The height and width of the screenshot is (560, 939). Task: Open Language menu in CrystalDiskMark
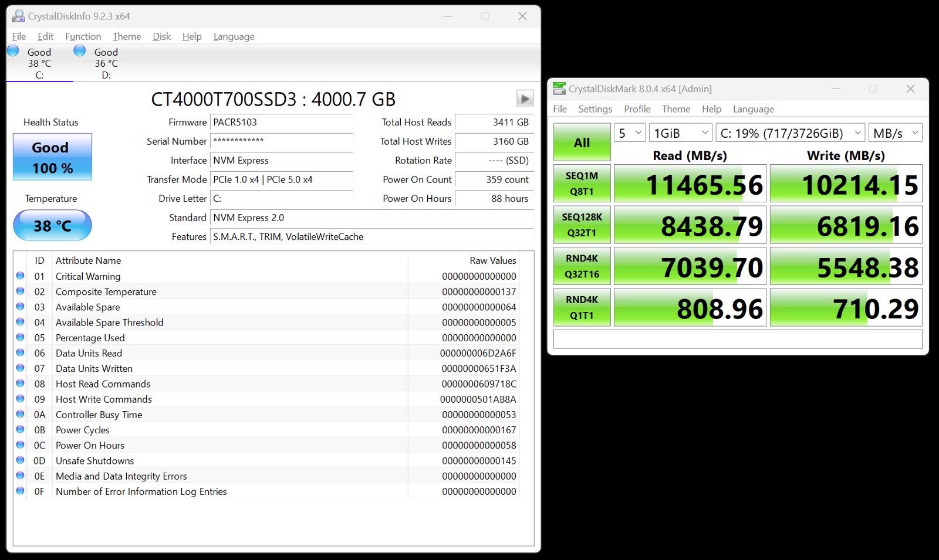754,109
